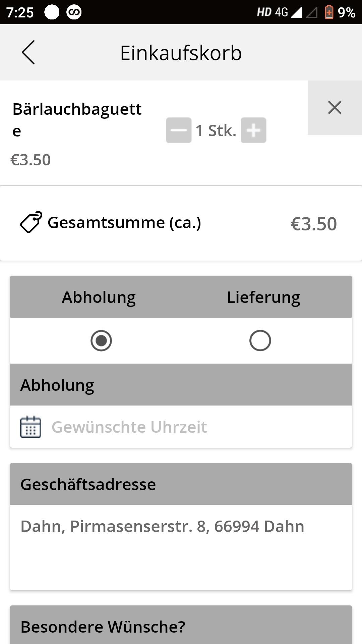Tap the Bärlauchbaguette item name
This screenshot has height=644, width=362.
point(77,120)
